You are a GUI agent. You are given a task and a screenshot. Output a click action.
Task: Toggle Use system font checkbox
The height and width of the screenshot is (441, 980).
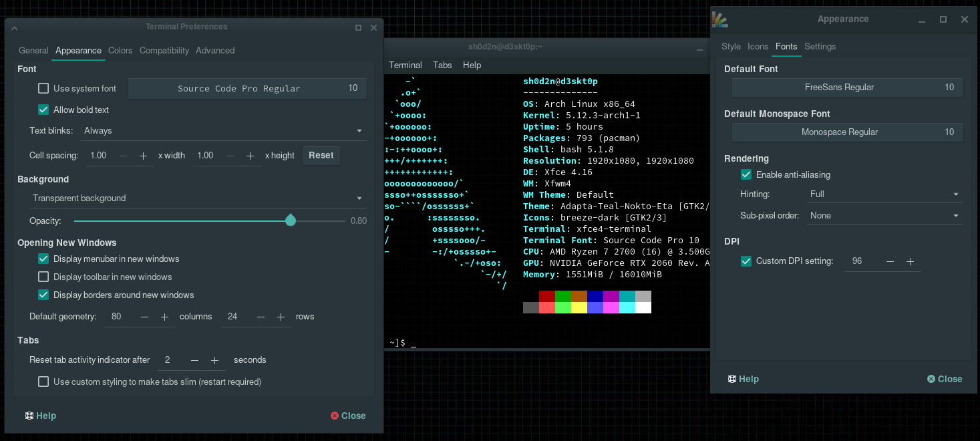(x=43, y=88)
